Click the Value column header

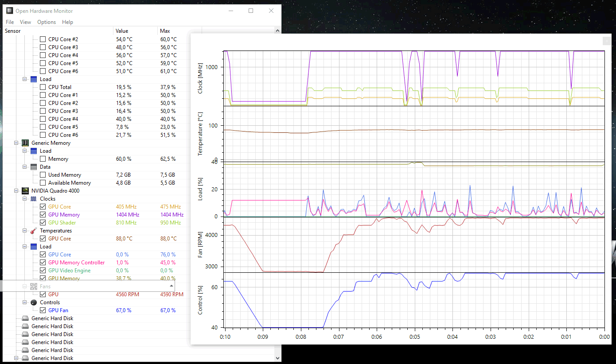tap(122, 31)
